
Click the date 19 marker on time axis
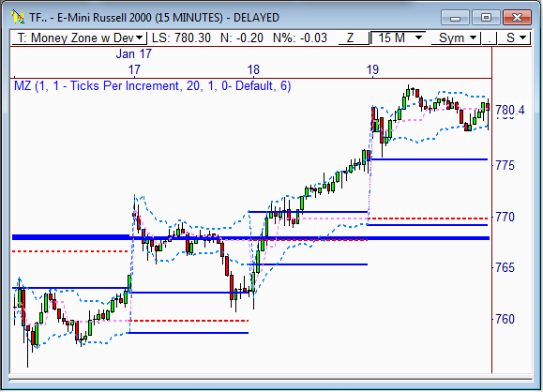click(372, 70)
